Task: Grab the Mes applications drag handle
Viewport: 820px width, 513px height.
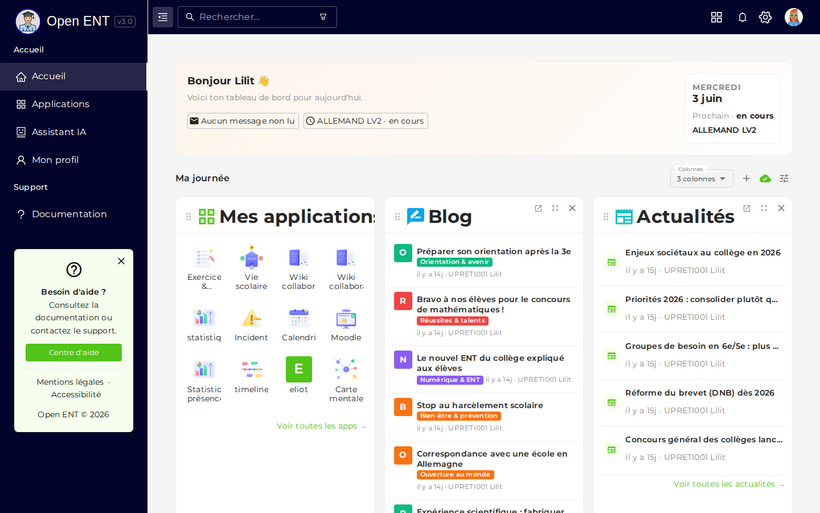Action: (188, 216)
